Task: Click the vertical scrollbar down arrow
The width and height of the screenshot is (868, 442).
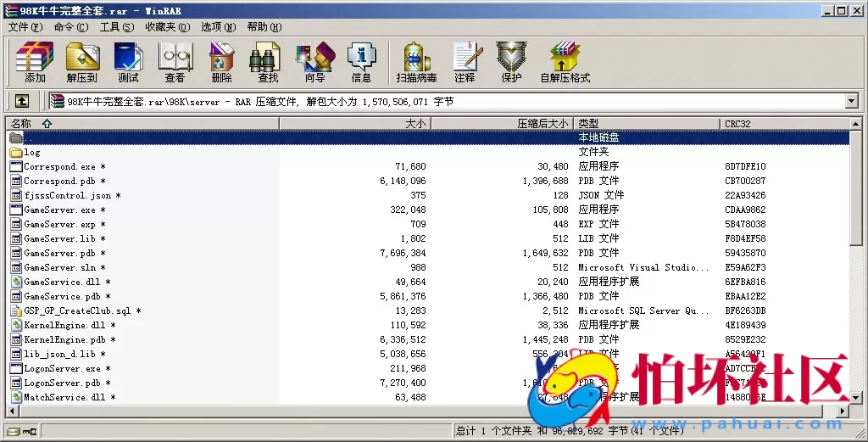Action: [856, 398]
